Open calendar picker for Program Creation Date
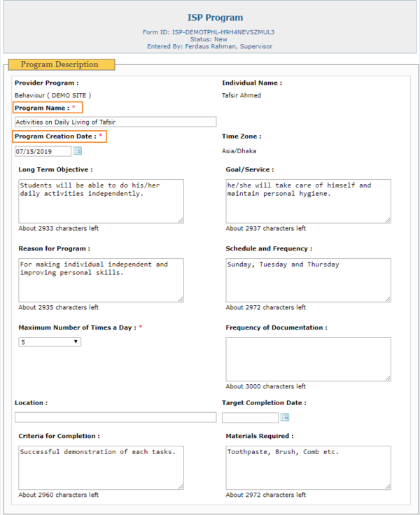This screenshot has width=420, height=515. pos(78,150)
